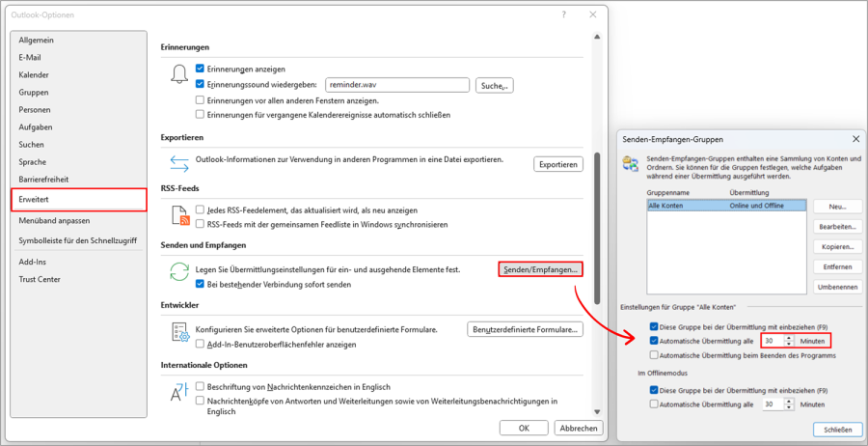Enable RSS-Feeds sync with Windows feed list
868x446 pixels.
[200, 224]
